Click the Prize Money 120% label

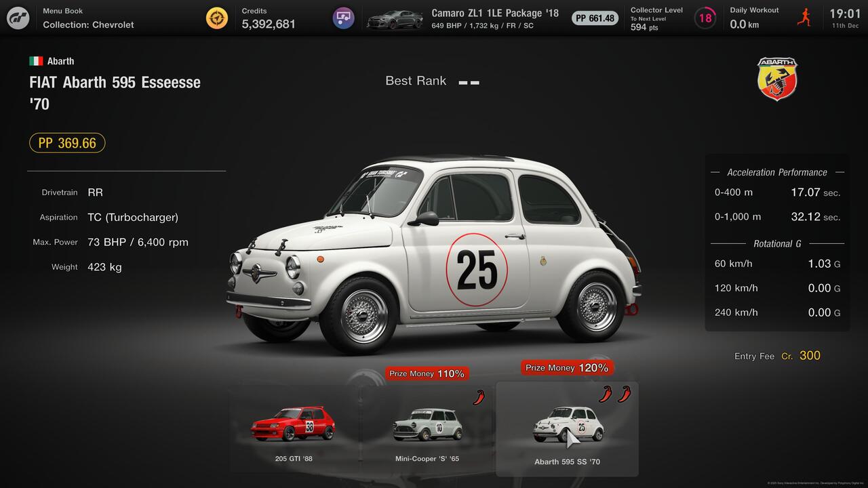click(567, 367)
